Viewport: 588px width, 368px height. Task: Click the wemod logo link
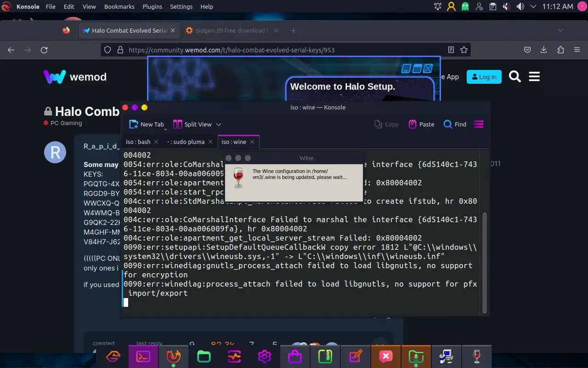pos(75,77)
